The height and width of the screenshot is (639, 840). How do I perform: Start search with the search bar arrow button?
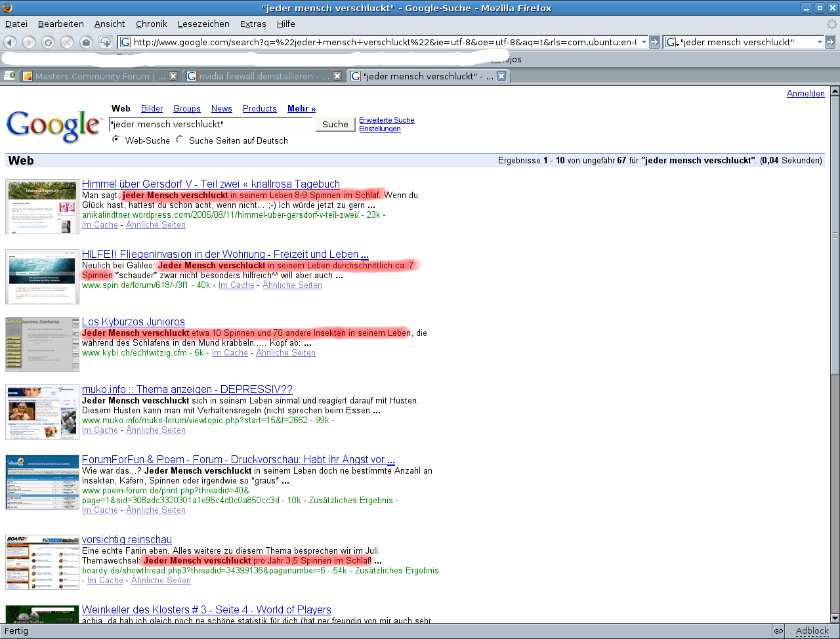(x=830, y=42)
